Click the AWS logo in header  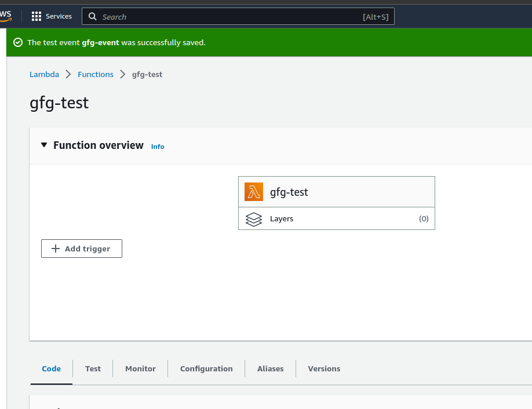click(x=5, y=16)
